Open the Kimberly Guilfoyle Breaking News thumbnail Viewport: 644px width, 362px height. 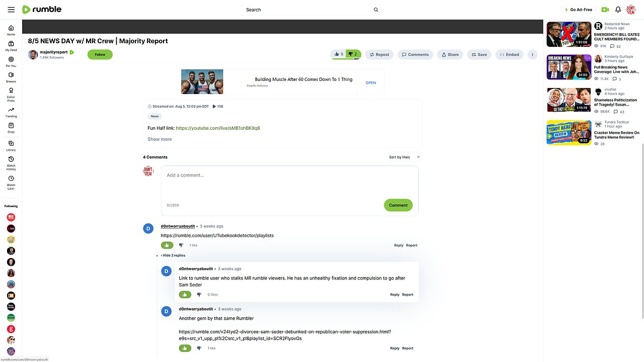[x=569, y=67]
